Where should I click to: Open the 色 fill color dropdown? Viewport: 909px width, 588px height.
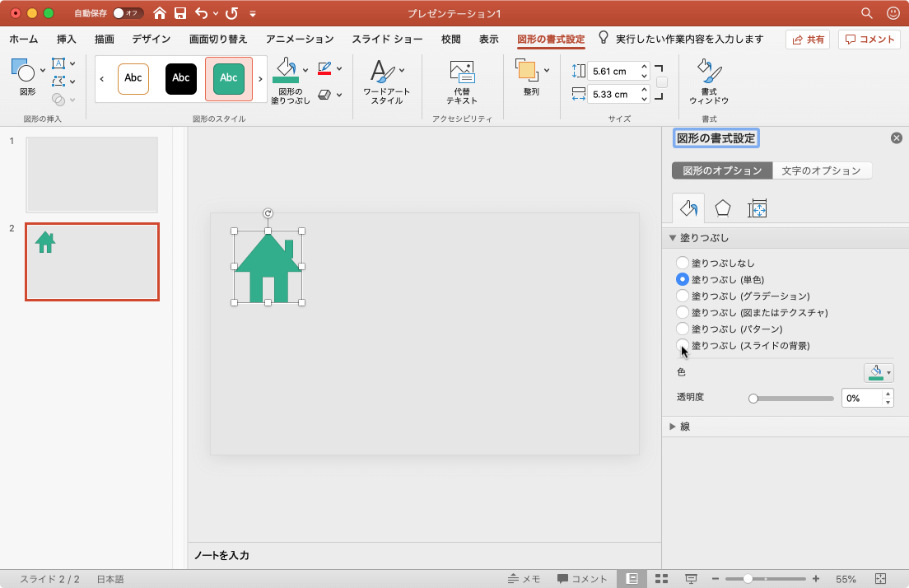tap(879, 372)
